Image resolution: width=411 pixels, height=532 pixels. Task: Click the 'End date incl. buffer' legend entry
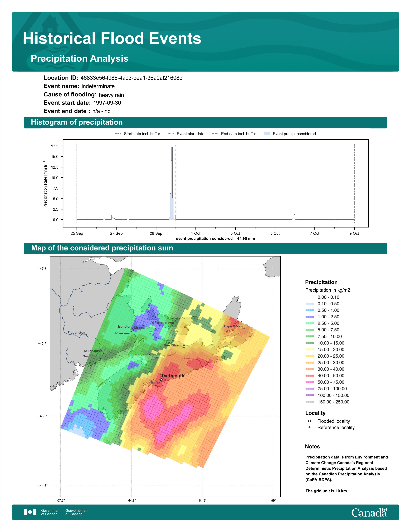(234, 134)
